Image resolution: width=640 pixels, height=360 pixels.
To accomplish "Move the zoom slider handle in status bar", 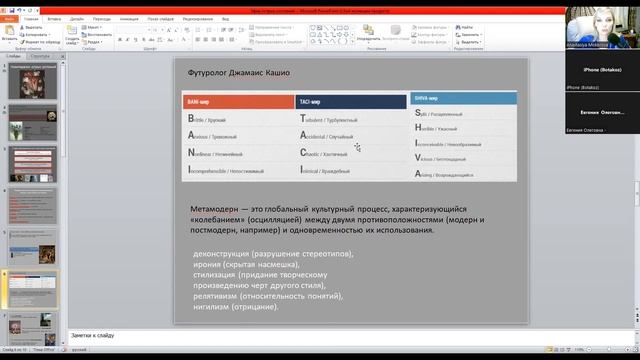I will coord(609,349).
